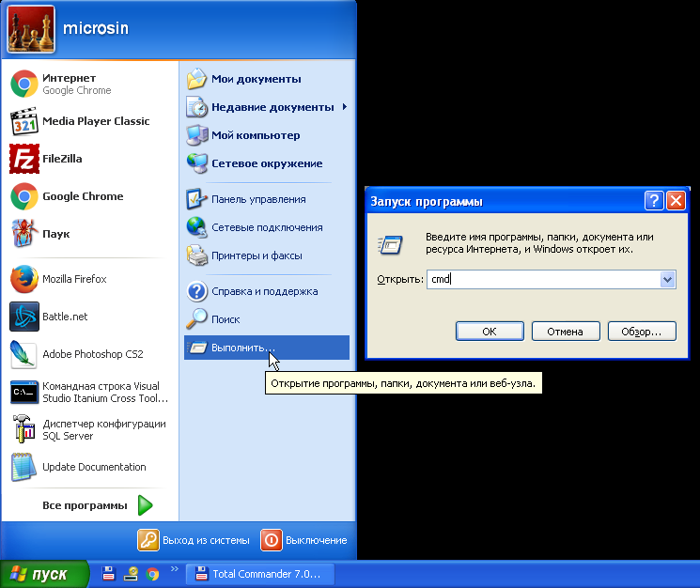Click Справка и поддержка label text
Viewport: 700px width, 588px height.
(x=265, y=292)
